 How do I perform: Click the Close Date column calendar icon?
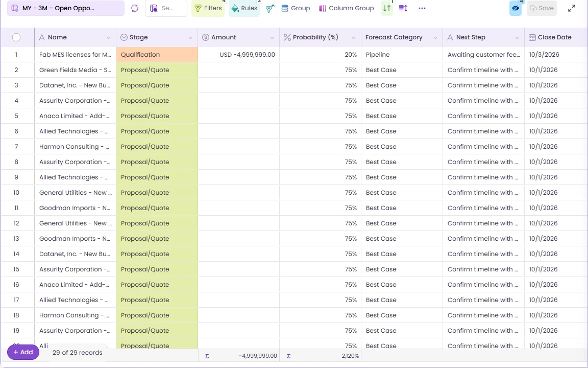(x=532, y=37)
